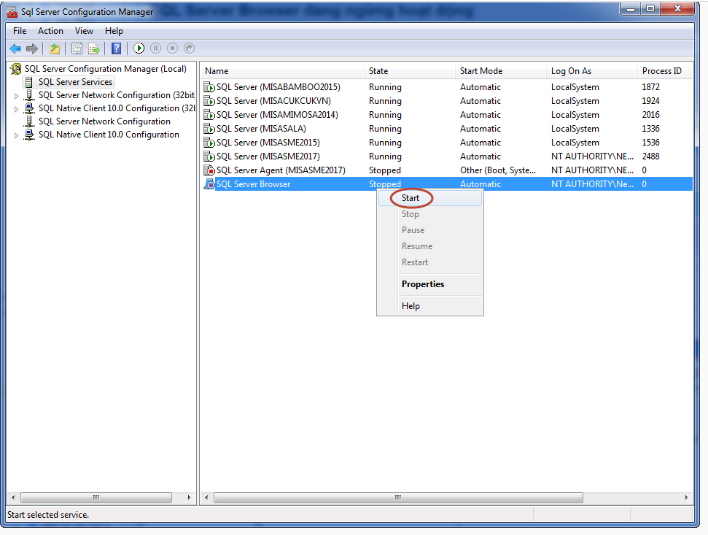Click the grayed Restart context menu entry
Screen dimensions: 708x535
coord(429,262)
